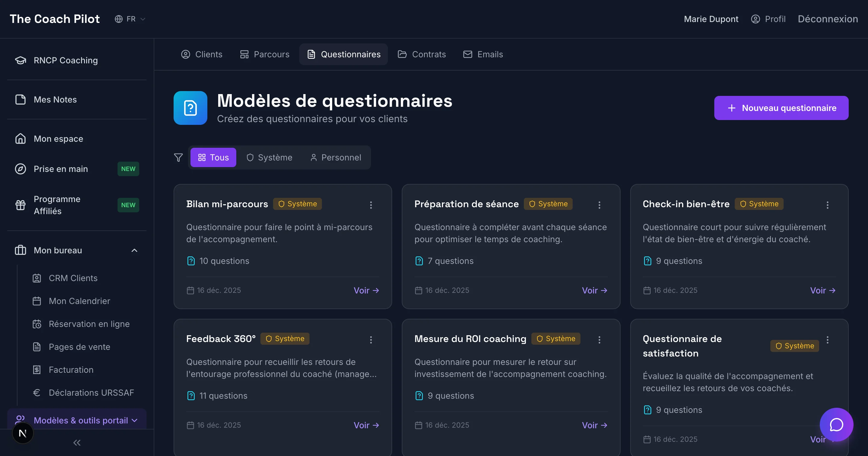Collapse the Mon bureau section
The height and width of the screenshot is (456, 868).
134,250
